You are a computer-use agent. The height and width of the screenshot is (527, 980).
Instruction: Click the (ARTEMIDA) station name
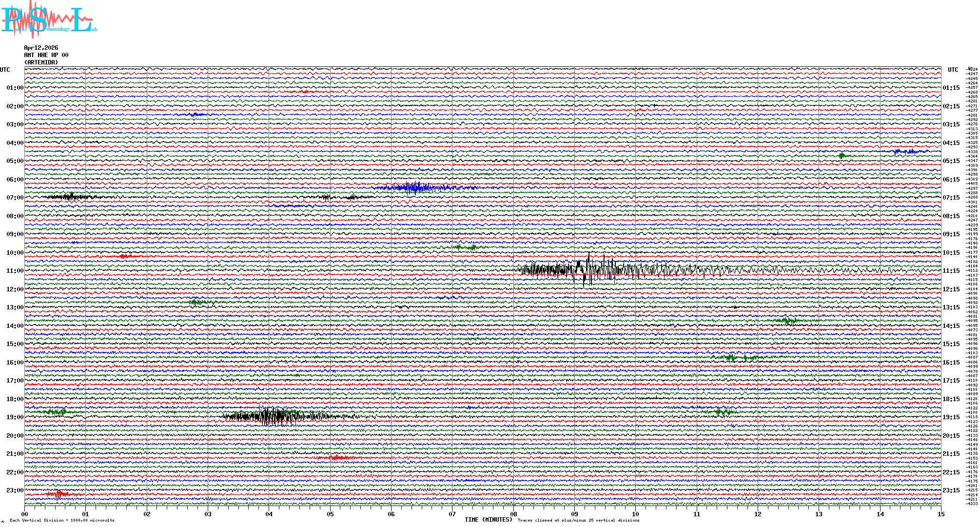[x=41, y=62]
